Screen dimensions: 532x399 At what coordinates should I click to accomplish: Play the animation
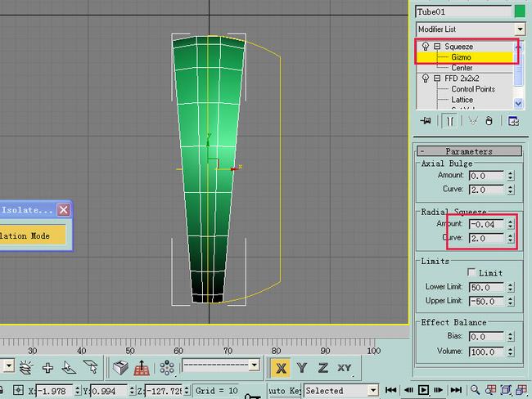pyautogui.click(x=423, y=390)
